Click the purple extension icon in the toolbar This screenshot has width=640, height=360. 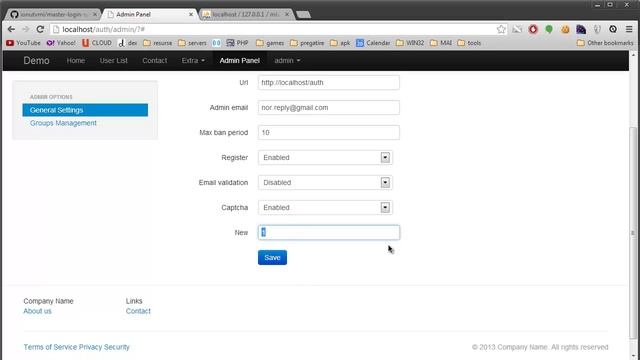[581, 29]
